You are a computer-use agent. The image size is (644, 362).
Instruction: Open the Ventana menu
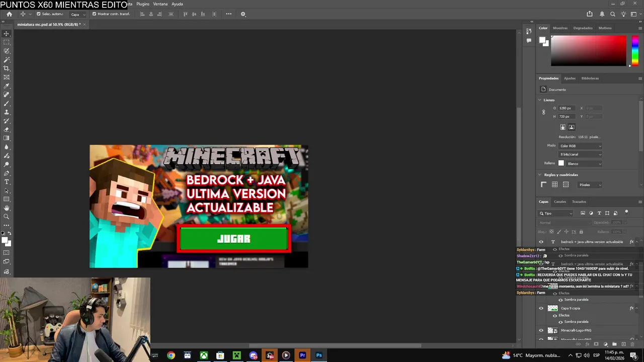[x=160, y=4]
